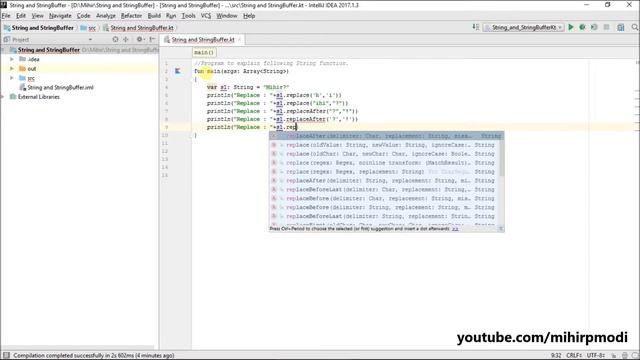Expand the out folder

click(x=12, y=69)
